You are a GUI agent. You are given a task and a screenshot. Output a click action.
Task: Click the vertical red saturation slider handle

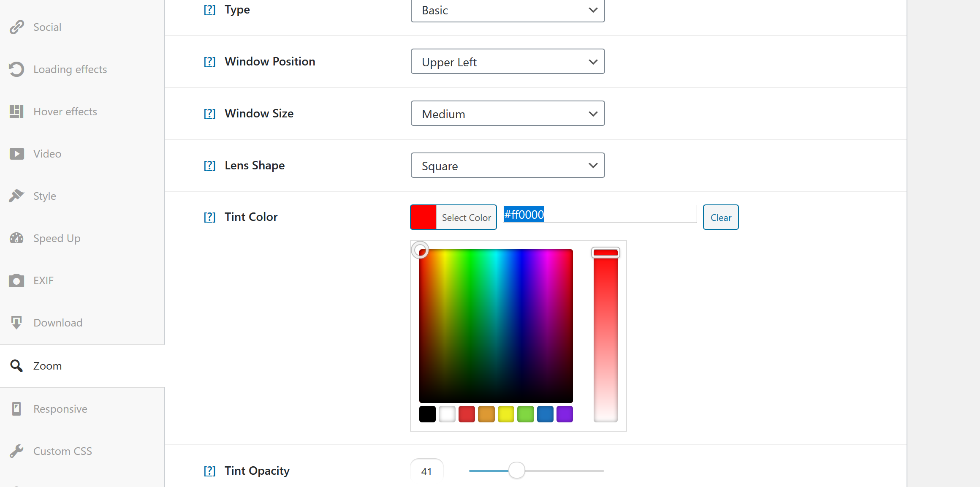[605, 253]
